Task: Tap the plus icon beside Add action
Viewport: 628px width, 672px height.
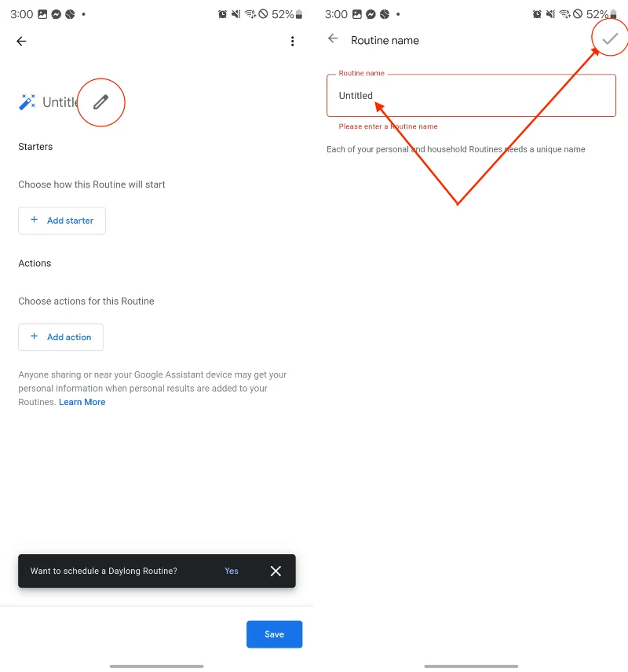Action: coord(34,337)
